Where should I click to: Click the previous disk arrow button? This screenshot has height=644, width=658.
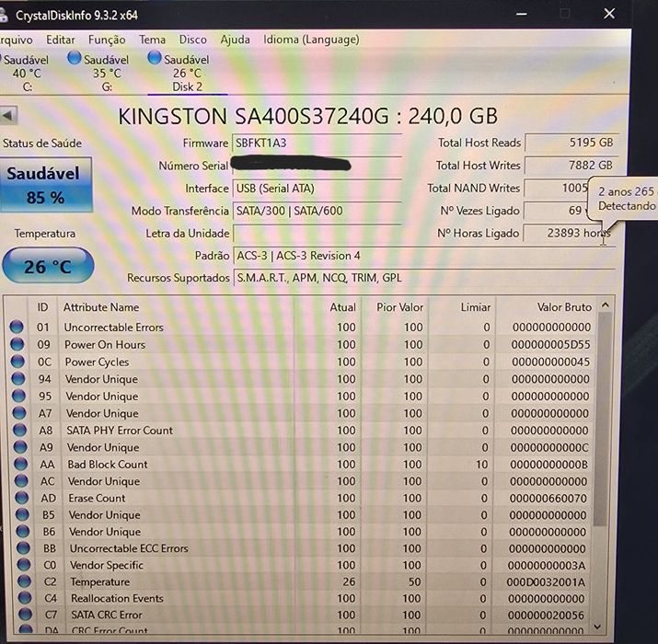tap(8, 115)
